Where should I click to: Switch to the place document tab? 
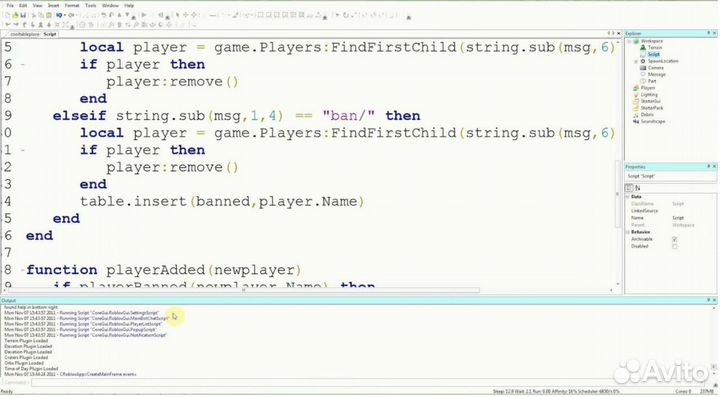[x=25, y=34]
